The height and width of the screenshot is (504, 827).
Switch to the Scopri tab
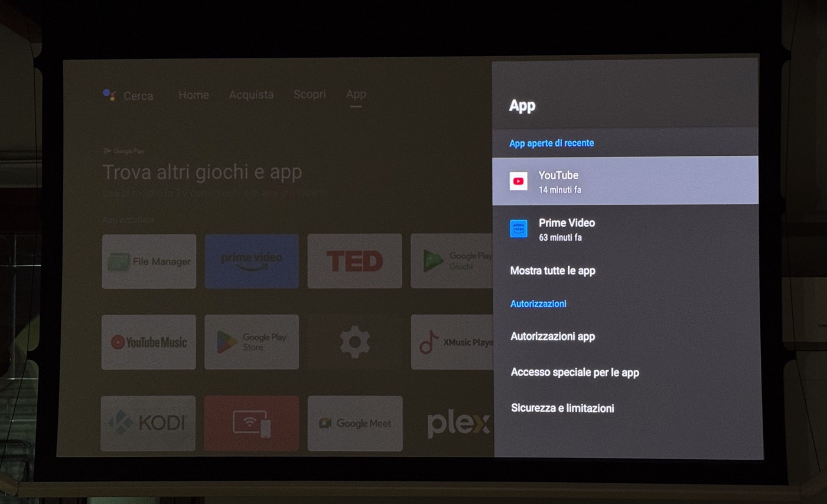[x=310, y=94]
